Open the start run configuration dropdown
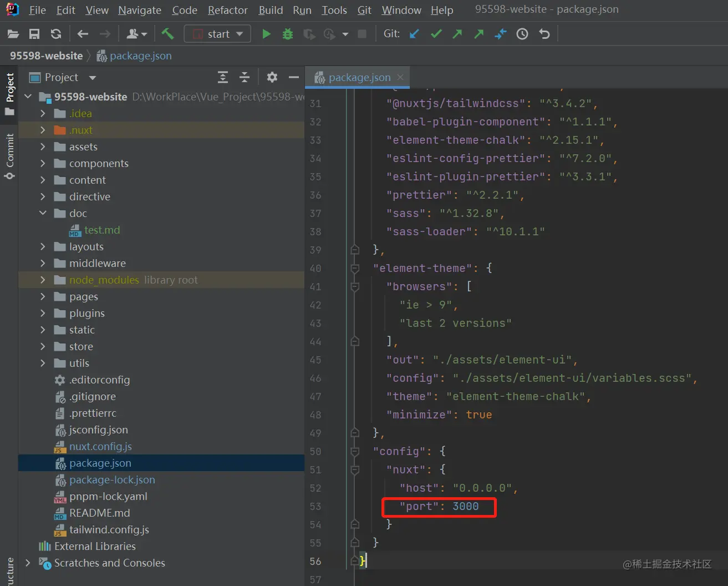This screenshot has height=586, width=728. (217, 34)
